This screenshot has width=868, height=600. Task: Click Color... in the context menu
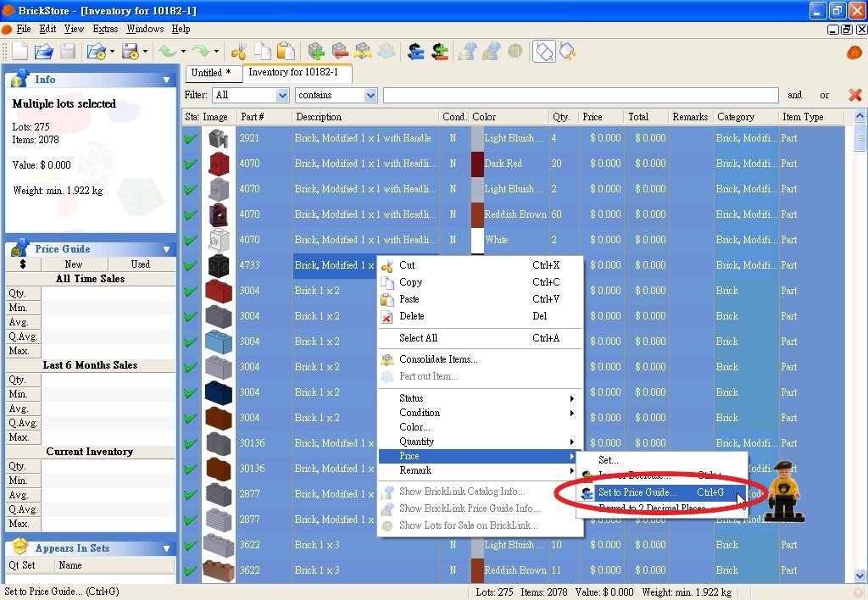click(x=481, y=427)
